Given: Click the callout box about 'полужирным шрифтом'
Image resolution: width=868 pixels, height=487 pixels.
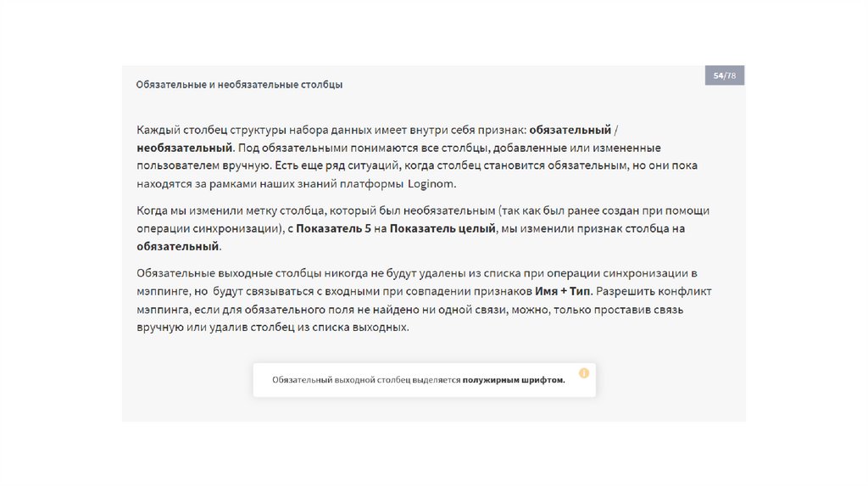Looking at the screenshot, I should 424,380.
